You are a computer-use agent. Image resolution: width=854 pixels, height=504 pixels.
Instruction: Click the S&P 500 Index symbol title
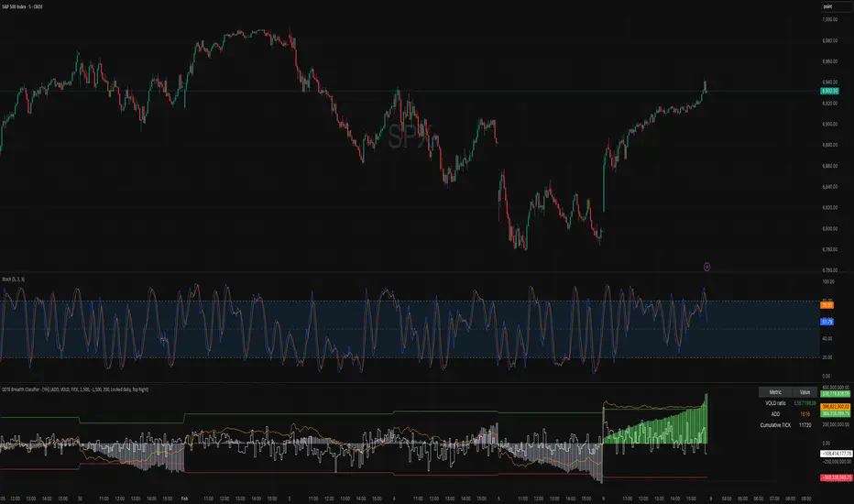22,6
